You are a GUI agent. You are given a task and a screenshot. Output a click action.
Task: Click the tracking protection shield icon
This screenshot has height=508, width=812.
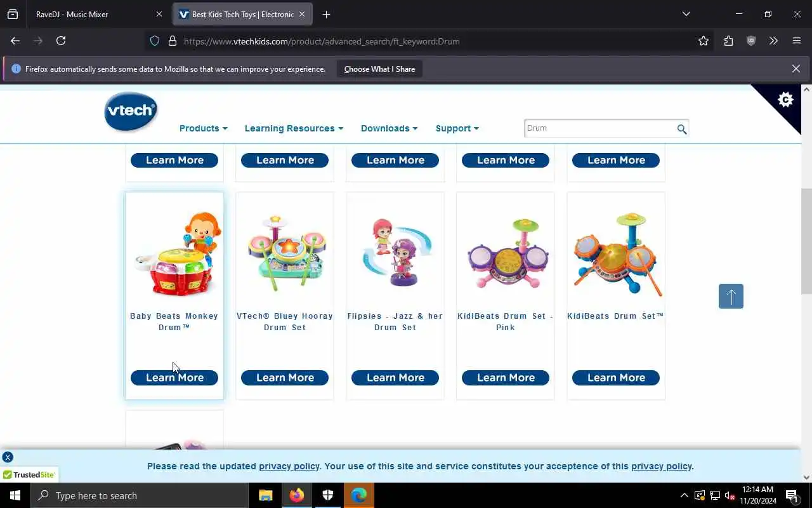pos(154,41)
